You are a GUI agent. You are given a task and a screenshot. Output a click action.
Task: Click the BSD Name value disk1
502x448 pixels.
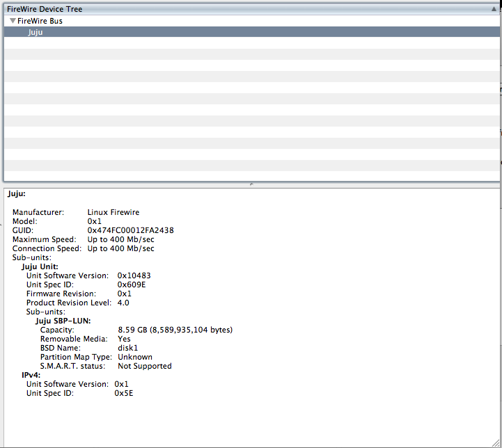click(127, 348)
